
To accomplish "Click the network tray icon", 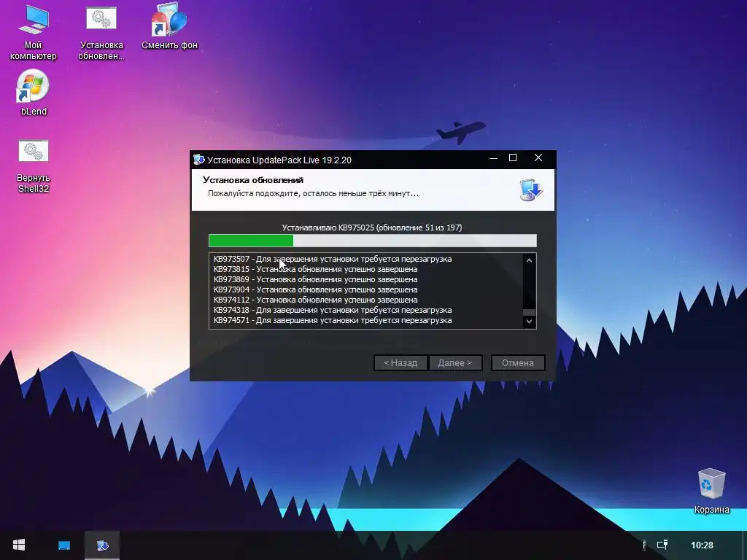I will (x=662, y=545).
